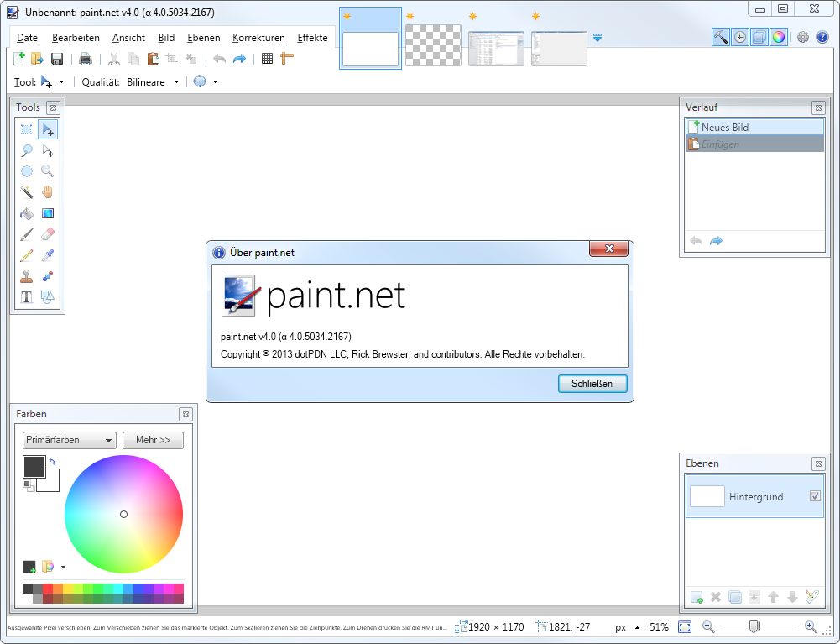Viewport: 840px width, 644px height.
Task: Open the selection shape dropdown arrow
Action: 216,82
